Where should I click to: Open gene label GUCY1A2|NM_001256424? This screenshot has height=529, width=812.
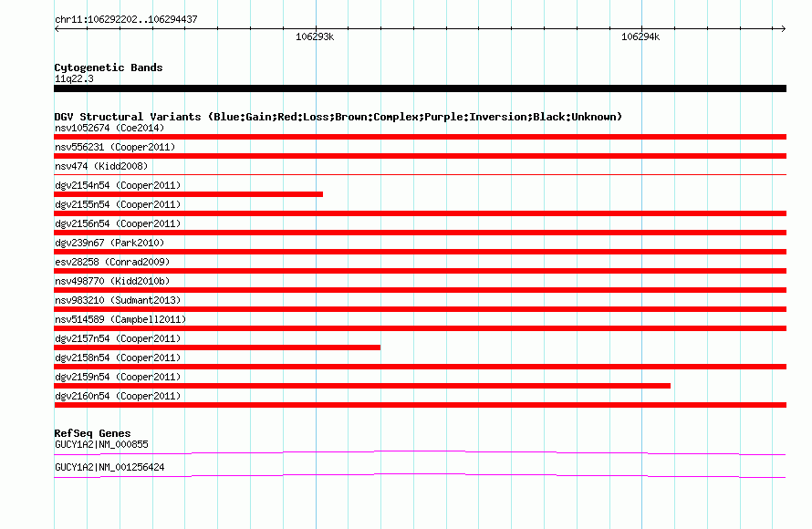tap(109, 467)
